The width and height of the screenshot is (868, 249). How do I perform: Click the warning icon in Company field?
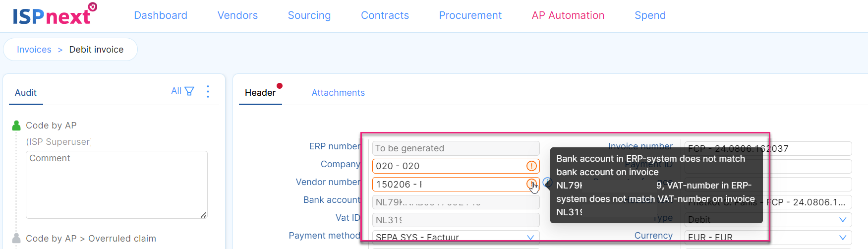click(x=531, y=166)
